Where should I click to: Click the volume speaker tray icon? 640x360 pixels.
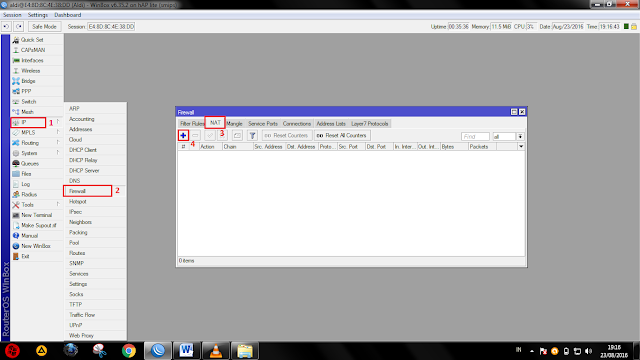(588, 351)
